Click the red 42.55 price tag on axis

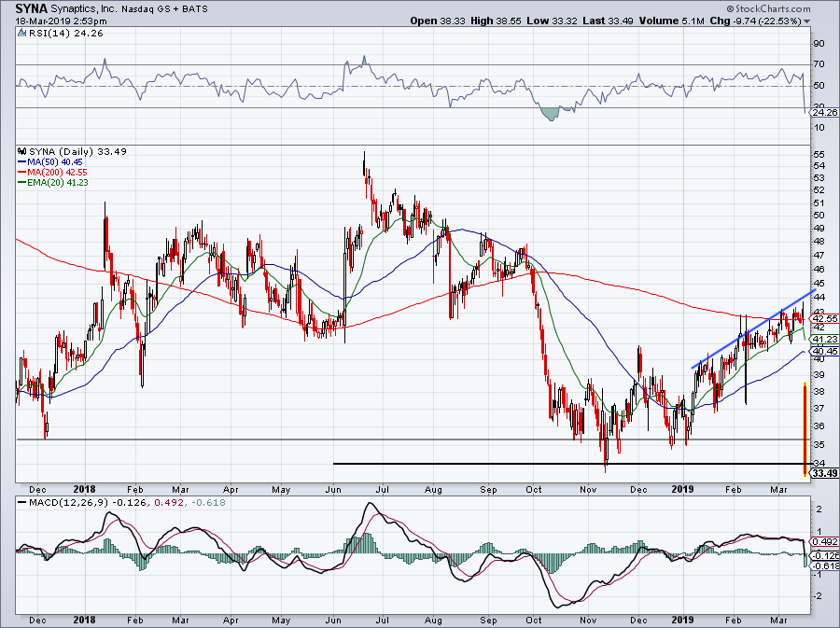tap(824, 318)
